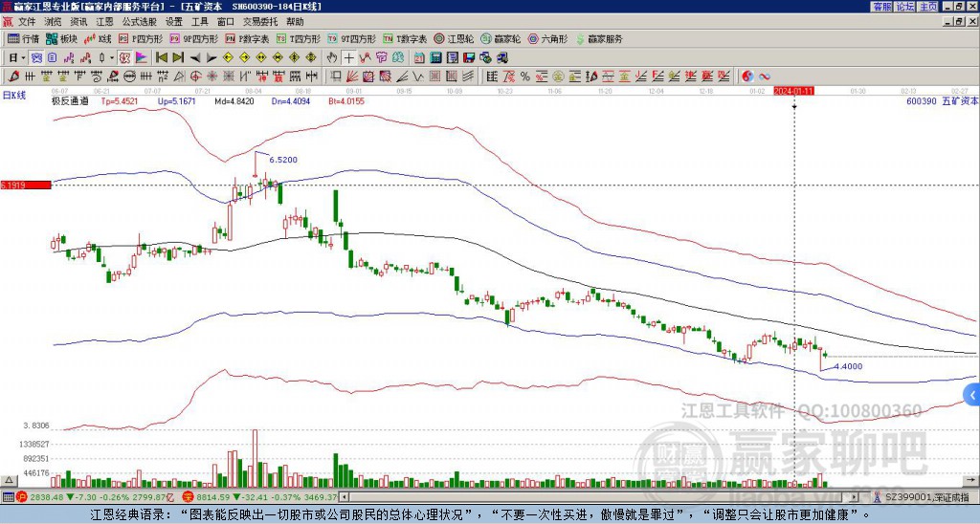Open the 客服 customer service link

(x=882, y=7)
